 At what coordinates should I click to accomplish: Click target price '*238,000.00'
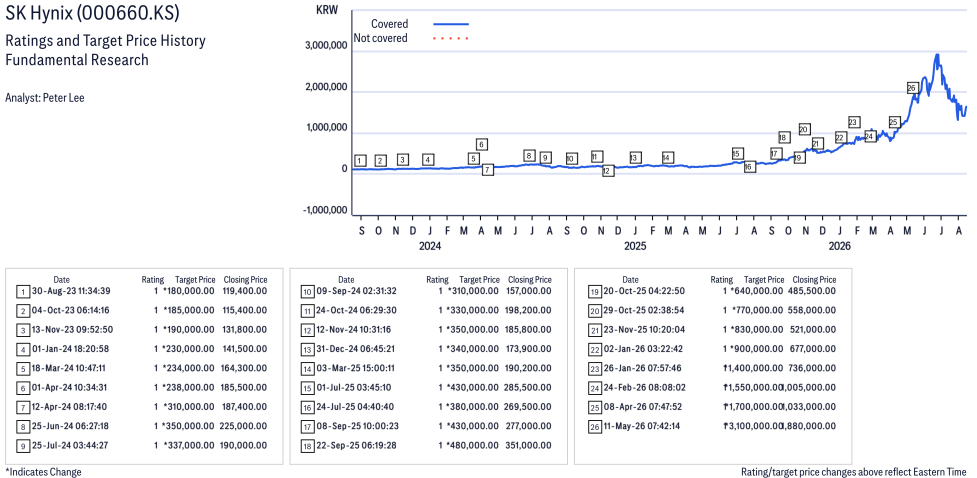[189, 388]
